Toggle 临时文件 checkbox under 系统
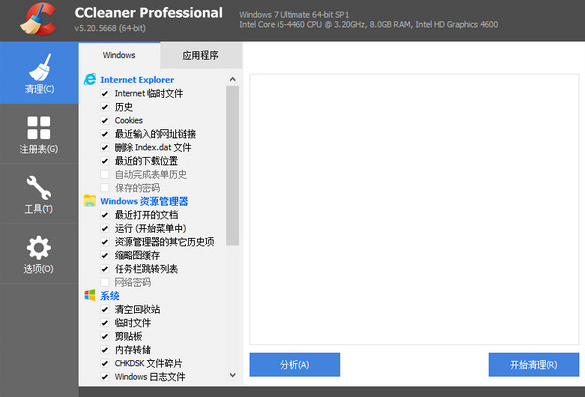This screenshot has width=585, height=397. tap(105, 323)
